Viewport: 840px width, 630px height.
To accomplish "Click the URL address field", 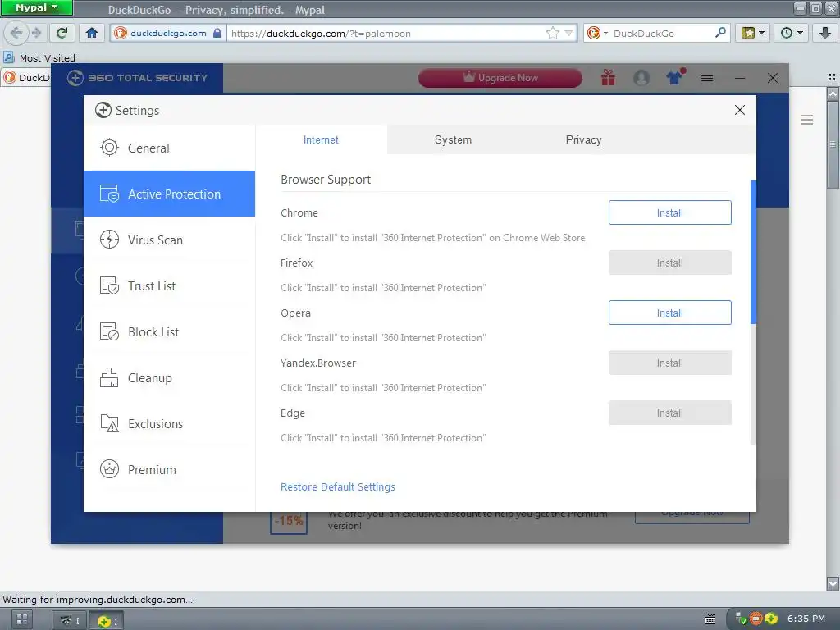I will (386, 33).
